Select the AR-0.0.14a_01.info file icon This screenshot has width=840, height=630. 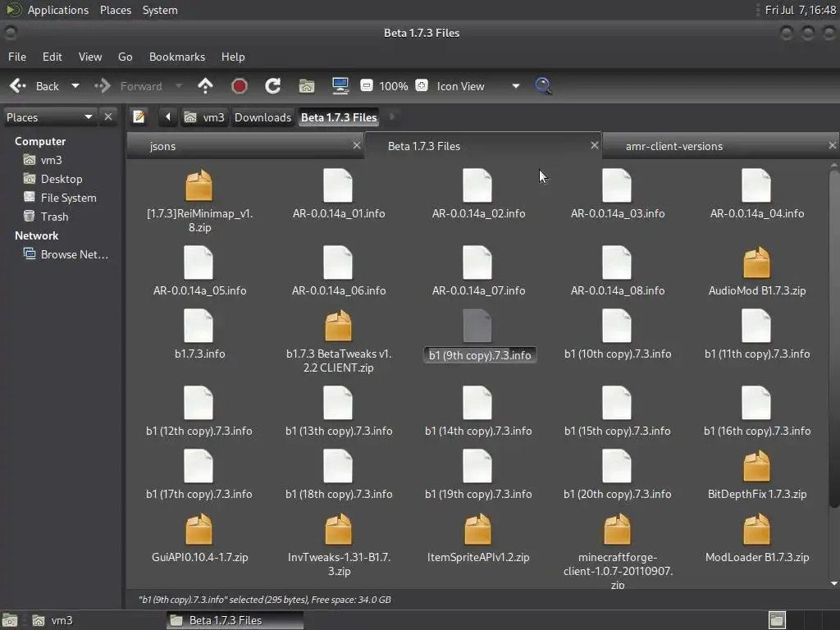338,185
